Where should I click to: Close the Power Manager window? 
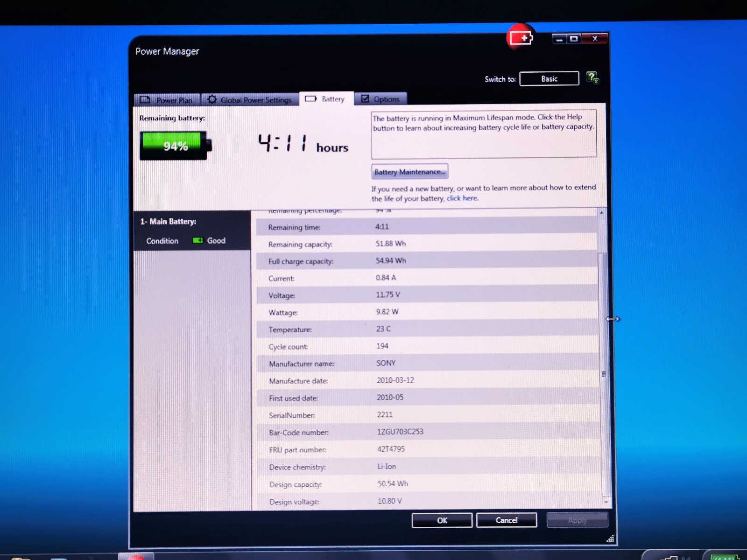(x=594, y=38)
